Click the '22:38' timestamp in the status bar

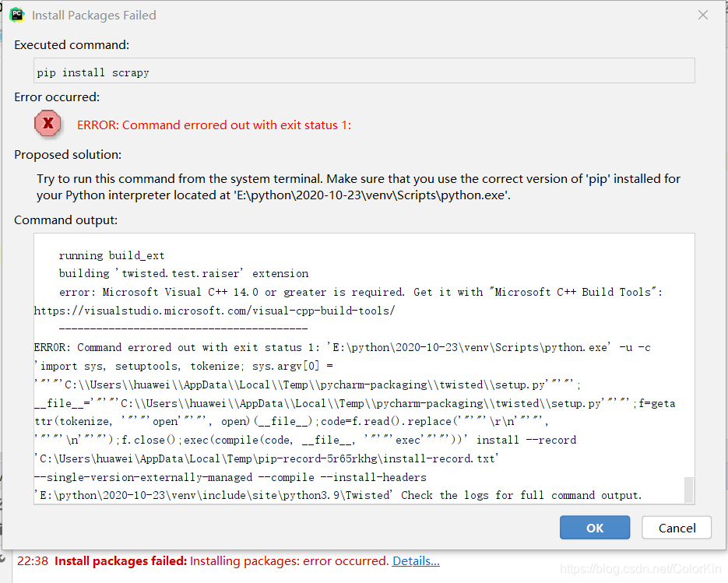33,560
